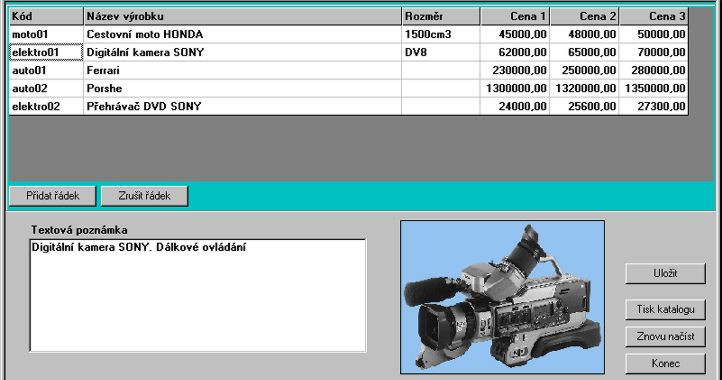Click the 250000,00 price cell
The height and width of the screenshot is (380, 722).
[x=585, y=70]
